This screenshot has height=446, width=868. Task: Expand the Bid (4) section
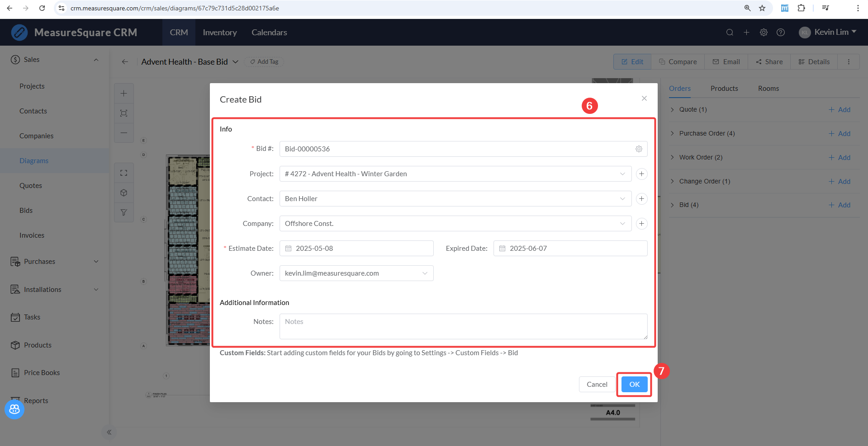point(672,205)
